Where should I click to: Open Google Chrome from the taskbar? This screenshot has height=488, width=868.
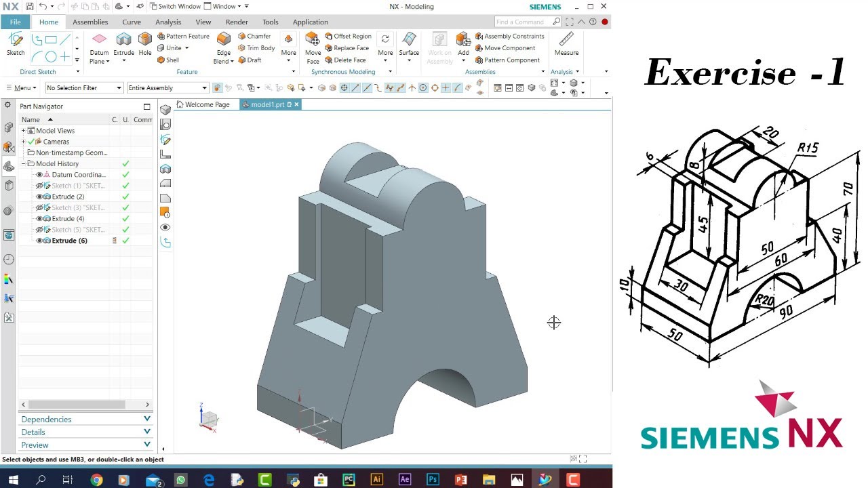96,480
